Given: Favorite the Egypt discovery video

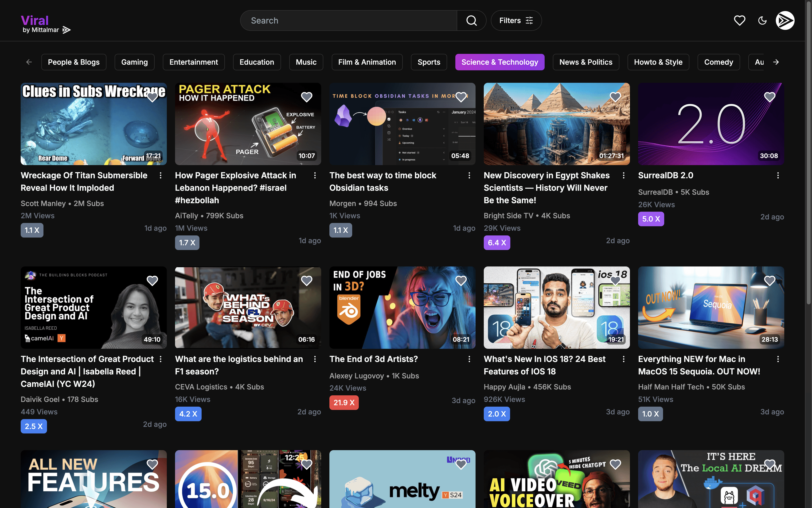Looking at the screenshot, I should [x=615, y=97].
